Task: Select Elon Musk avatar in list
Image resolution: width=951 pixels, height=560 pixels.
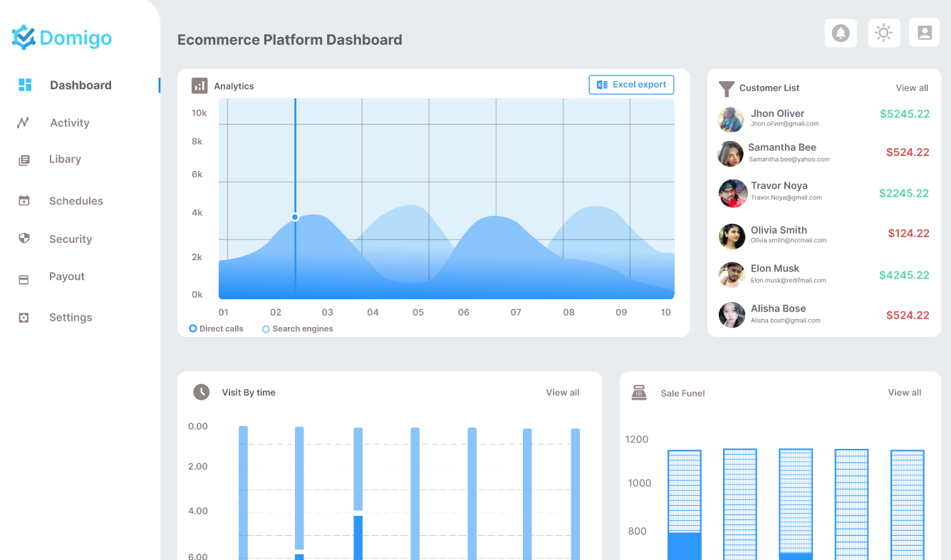Action: pos(732,275)
